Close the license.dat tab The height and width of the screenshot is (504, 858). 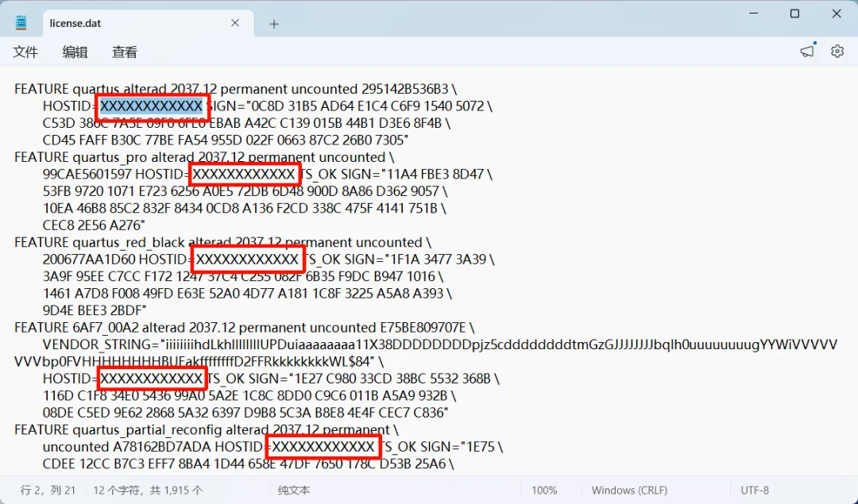click(x=234, y=23)
